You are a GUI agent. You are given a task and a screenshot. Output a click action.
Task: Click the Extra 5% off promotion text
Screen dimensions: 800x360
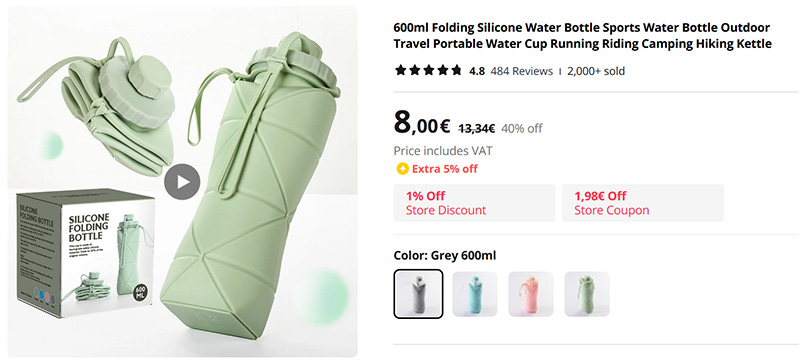click(x=445, y=169)
